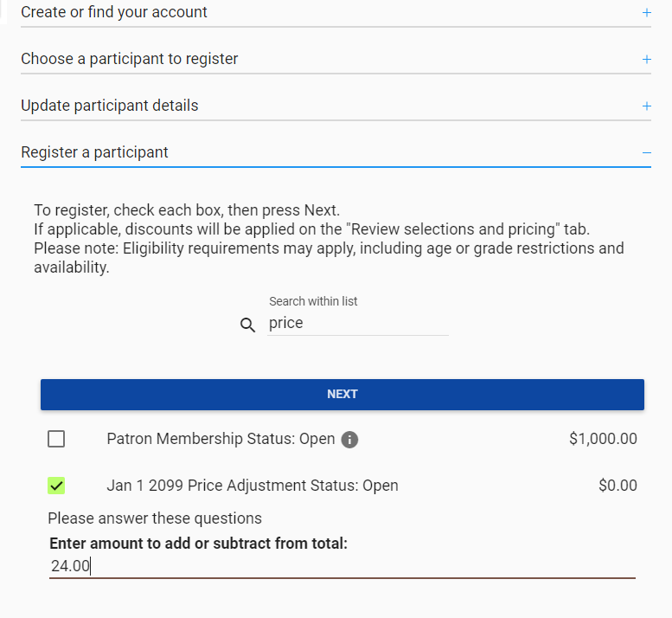The width and height of the screenshot is (672, 618).
Task: Click the plus icon beside Update participant details
Action: pos(647,106)
